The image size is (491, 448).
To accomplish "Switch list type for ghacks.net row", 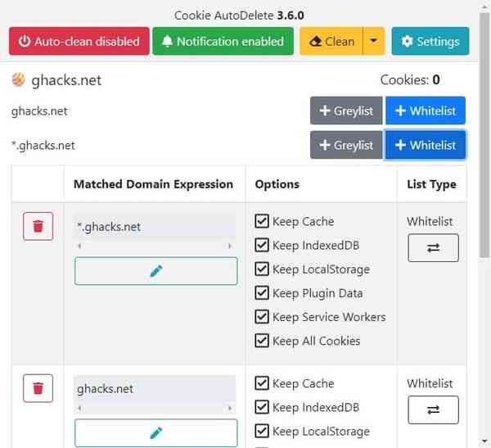I will coord(434,410).
